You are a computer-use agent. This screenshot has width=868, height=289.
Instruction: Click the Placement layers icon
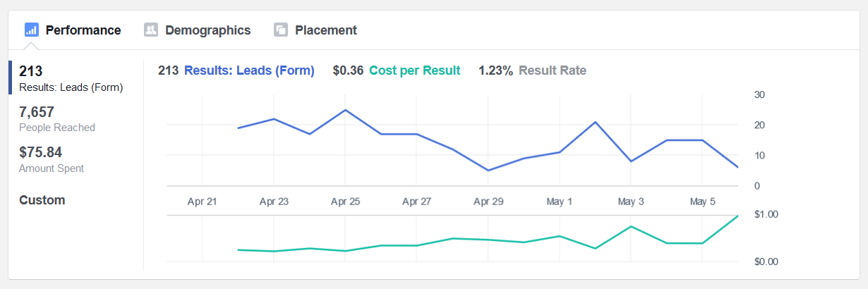tap(280, 30)
